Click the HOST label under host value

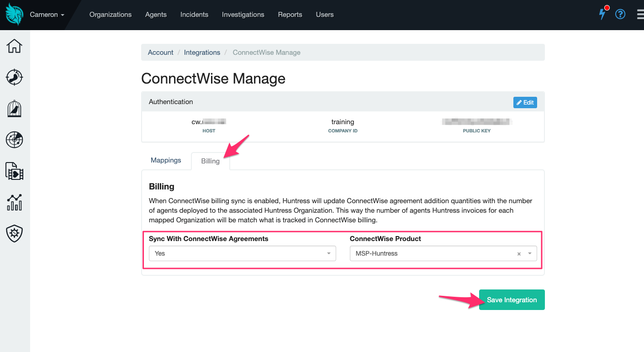point(209,131)
